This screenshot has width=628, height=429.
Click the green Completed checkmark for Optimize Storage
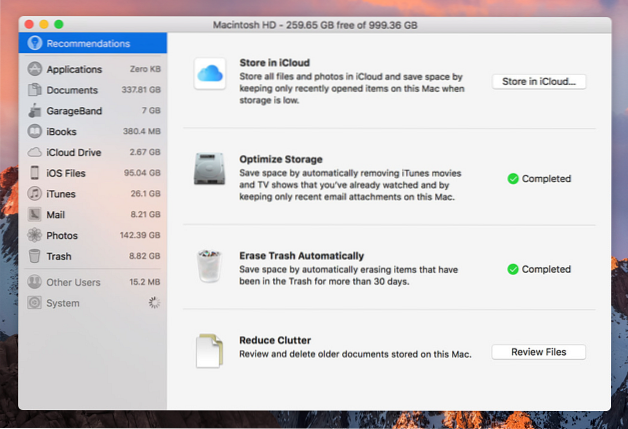coord(513,179)
